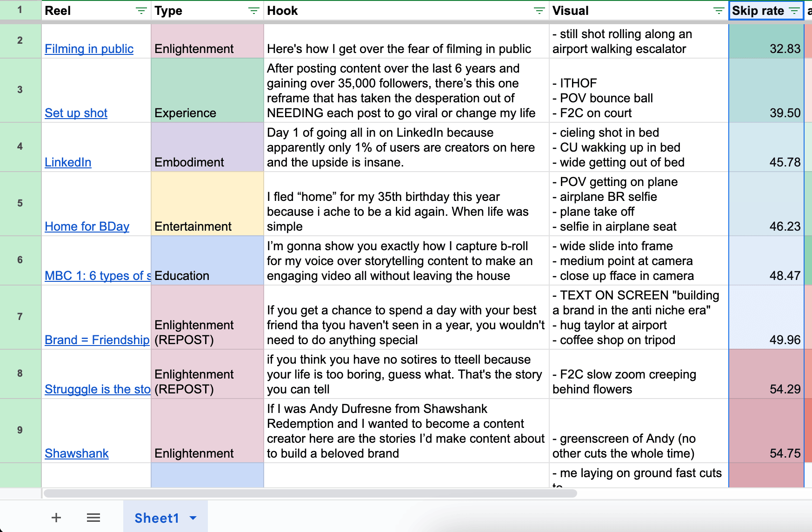Viewport: 812px width, 532px height.
Task: Select the POV getting on plane cell
Action: click(639, 204)
